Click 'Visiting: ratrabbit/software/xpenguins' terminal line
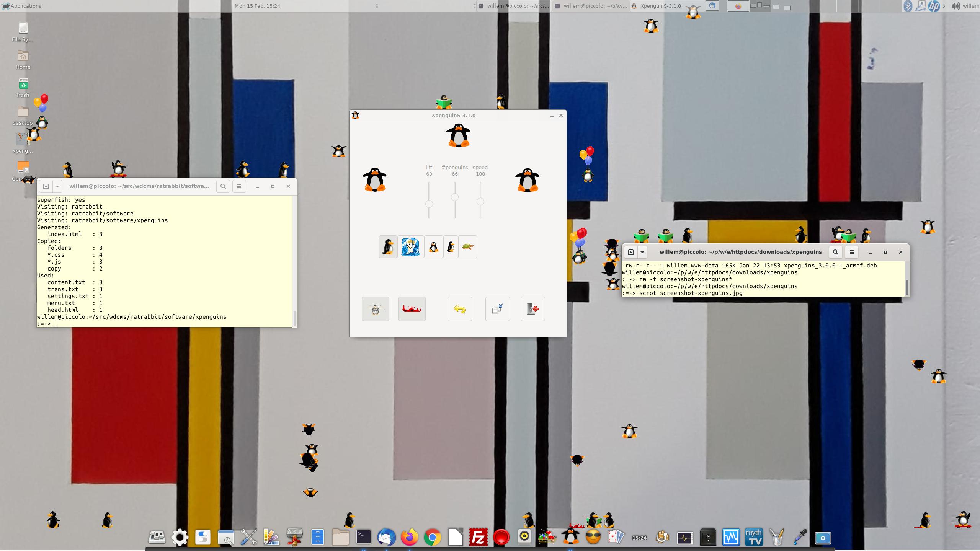Image resolution: width=980 pixels, height=551 pixels. click(102, 220)
